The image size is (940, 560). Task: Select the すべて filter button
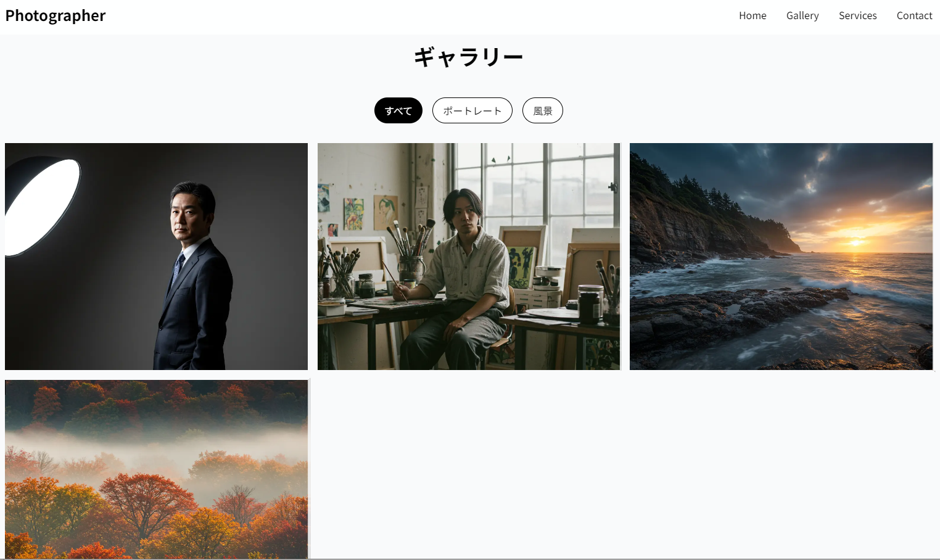coord(398,110)
